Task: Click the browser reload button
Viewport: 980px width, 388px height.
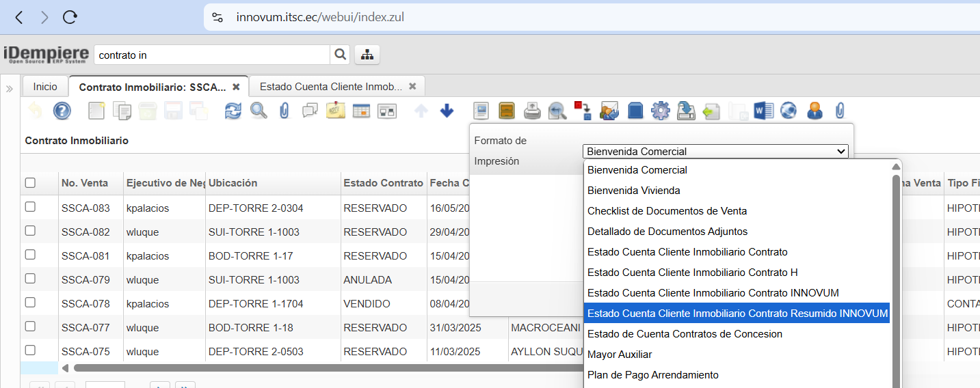Action: coord(70,18)
